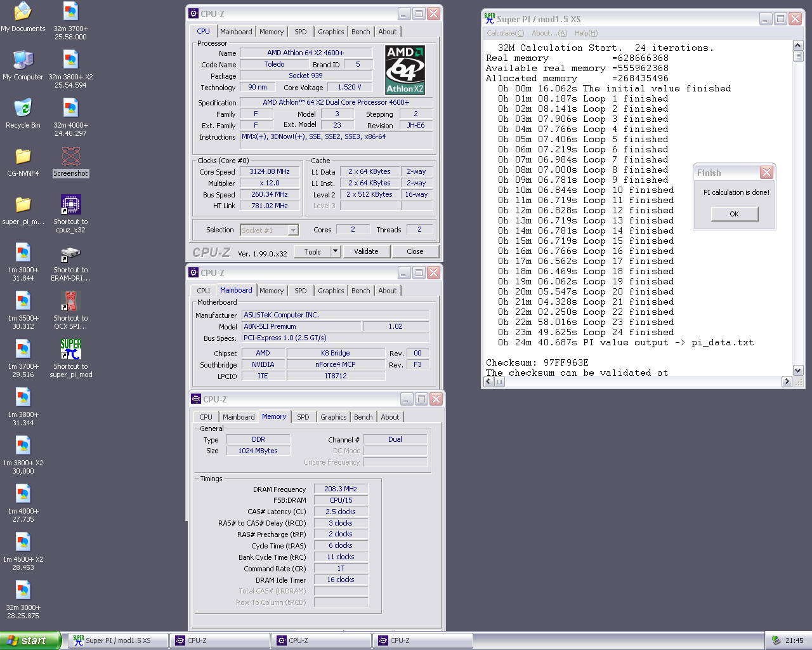
Task: Open 1m 4000+ 27.735 image file
Action: (23, 503)
